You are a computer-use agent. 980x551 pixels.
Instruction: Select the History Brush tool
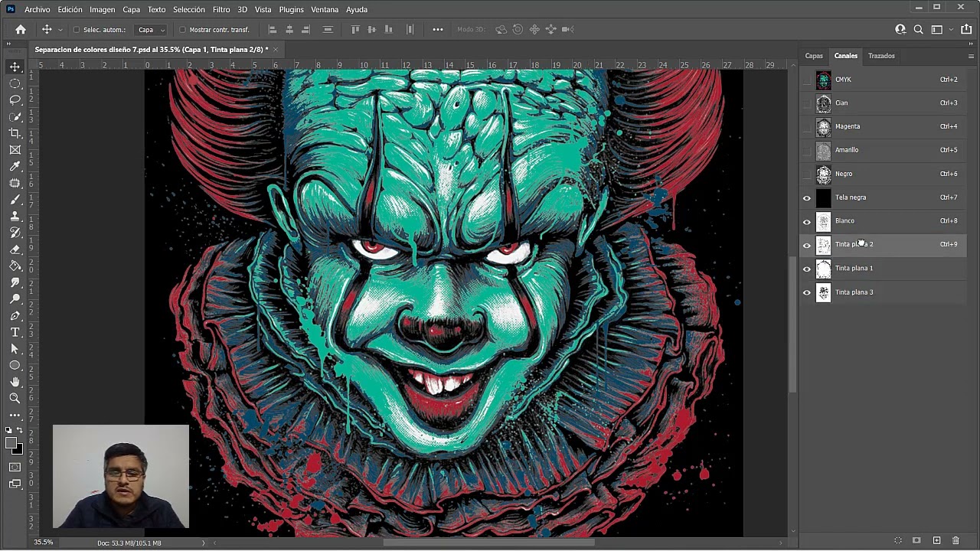click(15, 233)
